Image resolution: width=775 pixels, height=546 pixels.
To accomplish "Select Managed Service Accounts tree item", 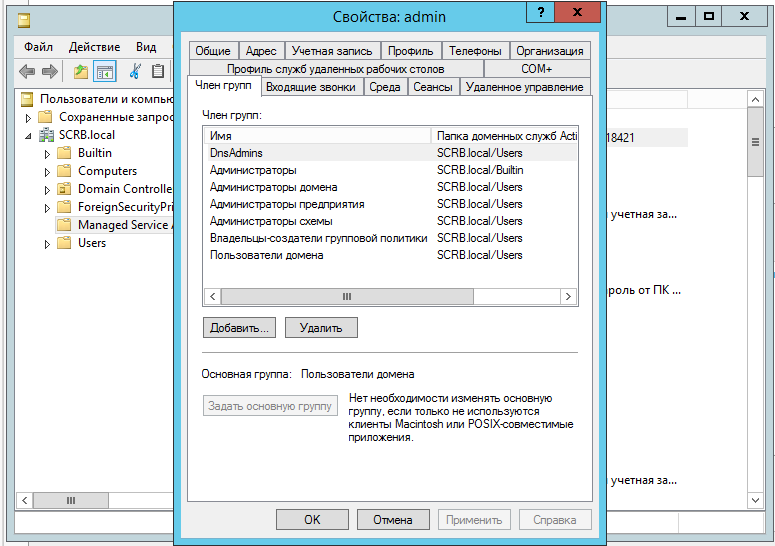I will (x=116, y=225).
